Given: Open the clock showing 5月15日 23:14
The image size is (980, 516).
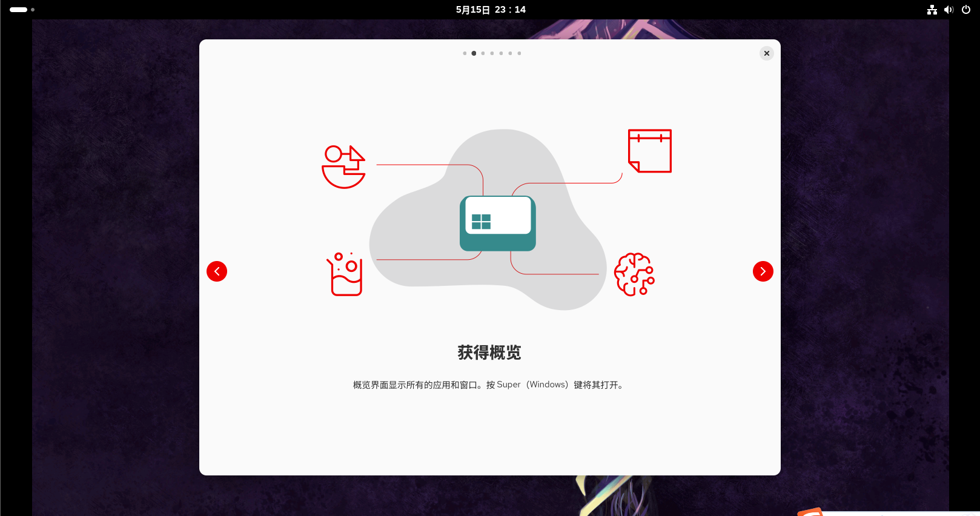Looking at the screenshot, I should point(491,10).
